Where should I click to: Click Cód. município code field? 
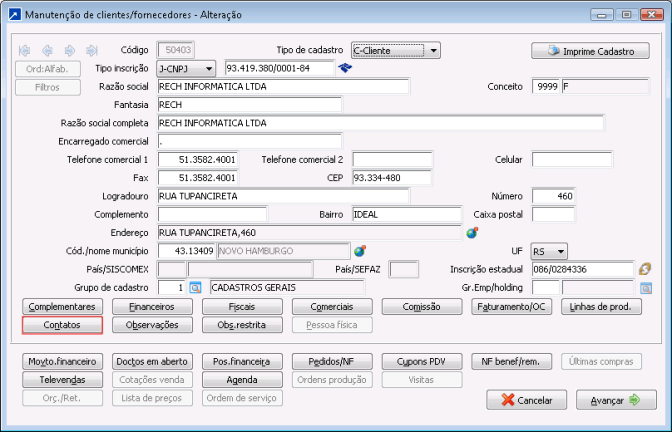point(186,251)
